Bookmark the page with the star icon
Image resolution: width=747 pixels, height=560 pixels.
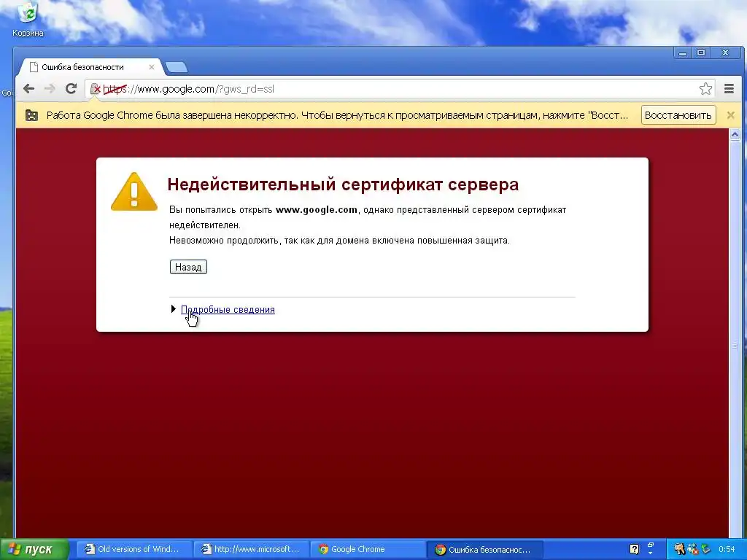click(705, 88)
